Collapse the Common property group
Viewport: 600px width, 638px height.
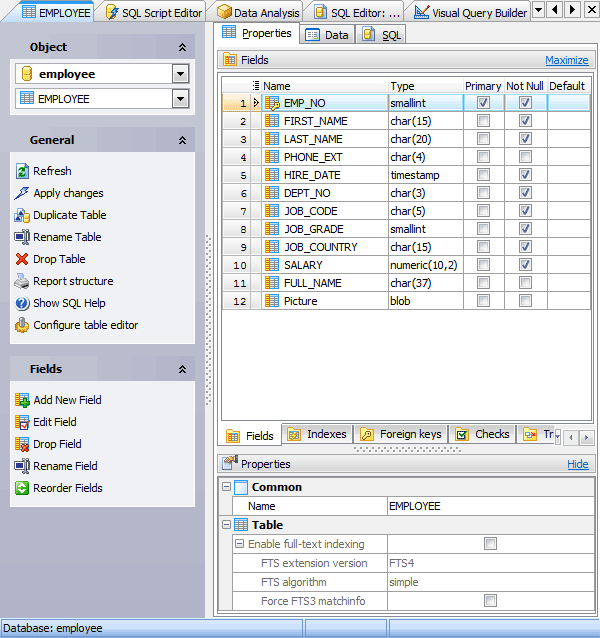coord(227,487)
